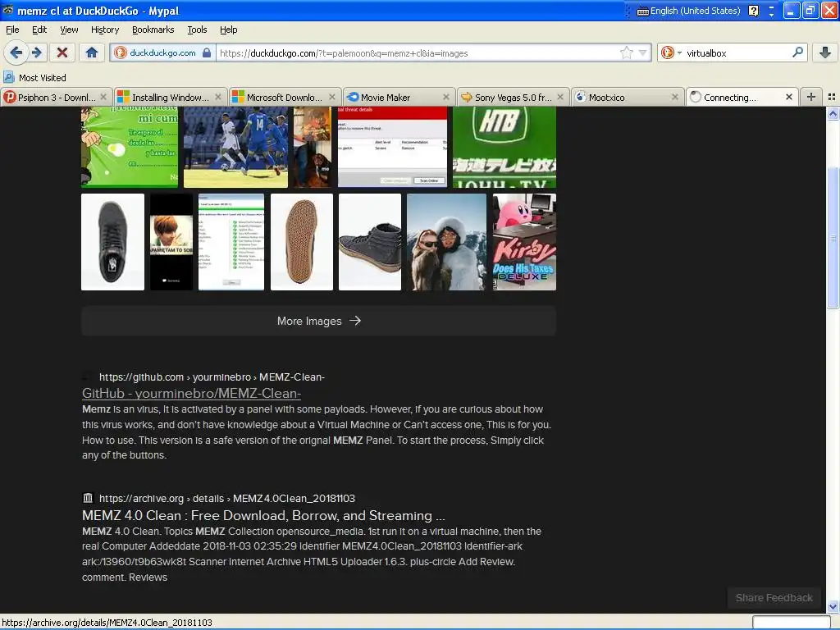
Task: Go back with the Back arrow button
Action: [x=16, y=52]
